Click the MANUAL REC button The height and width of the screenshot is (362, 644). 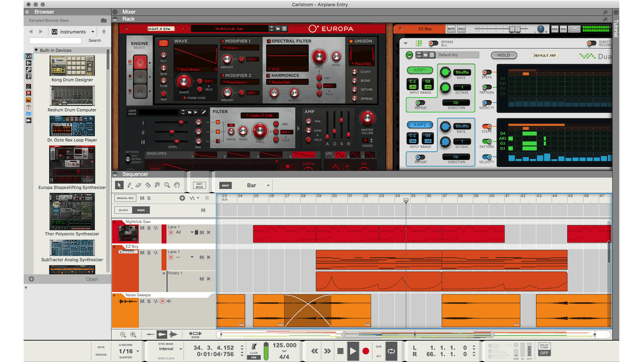[x=124, y=198]
